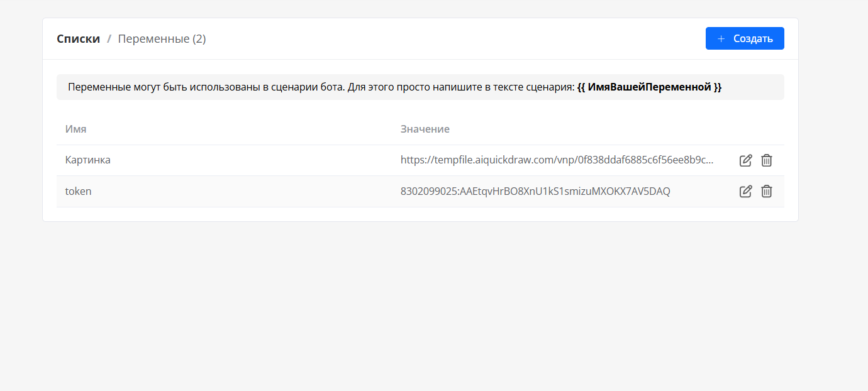Viewport: 868px width, 391px height.
Task: Select the token name cell
Action: click(79, 191)
